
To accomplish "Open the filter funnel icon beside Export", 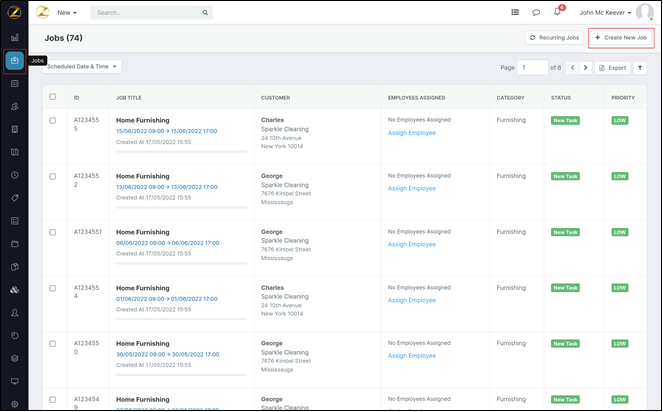I will [x=640, y=68].
